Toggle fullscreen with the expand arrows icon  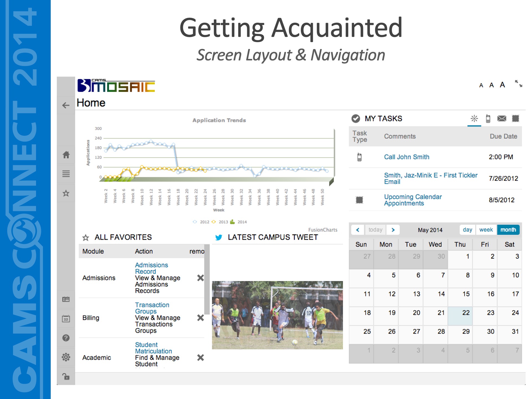[x=518, y=83]
